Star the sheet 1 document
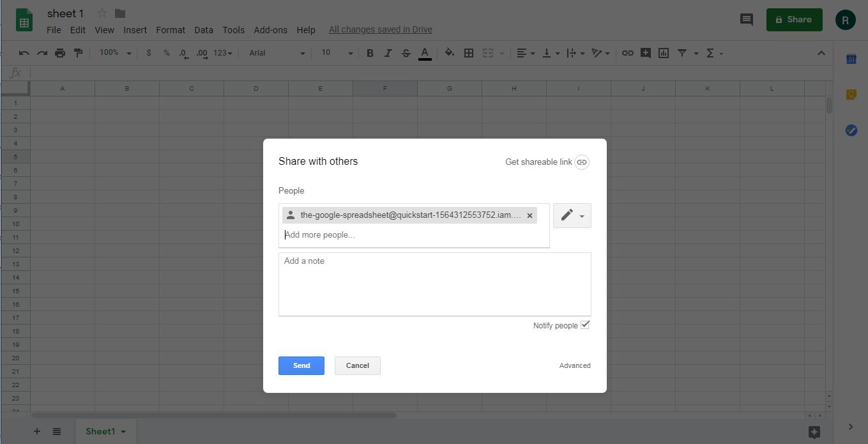This screenshot has height=444, width=868. [x=102, y=13]
